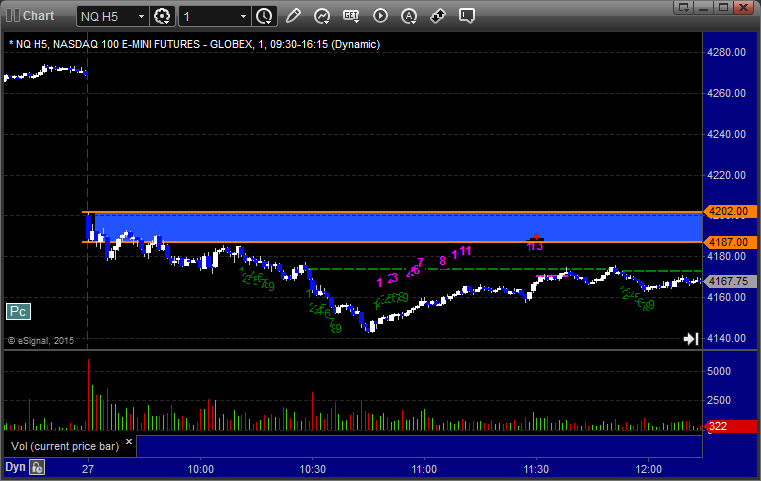Expand the interval dropdown showing 1
Viewport: 761px width, 481px height.
pos(214,16)
